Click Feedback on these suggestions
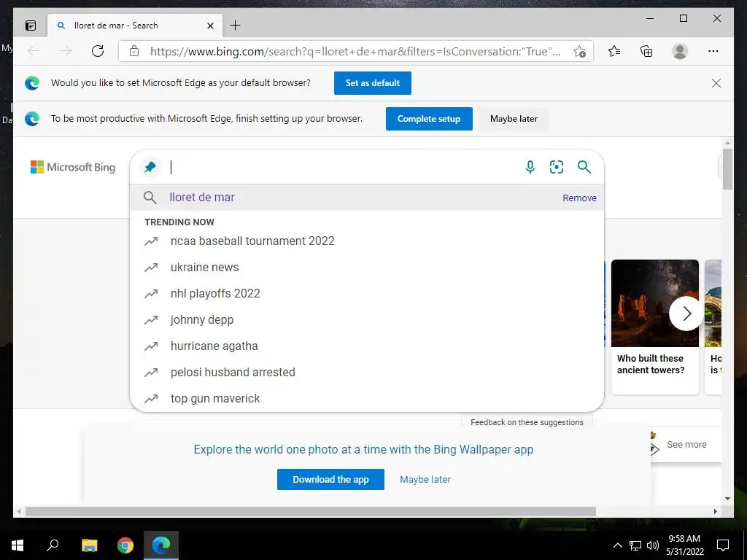Image resolution: width=747 pixels, height=560 pixels. pos(527,422)
